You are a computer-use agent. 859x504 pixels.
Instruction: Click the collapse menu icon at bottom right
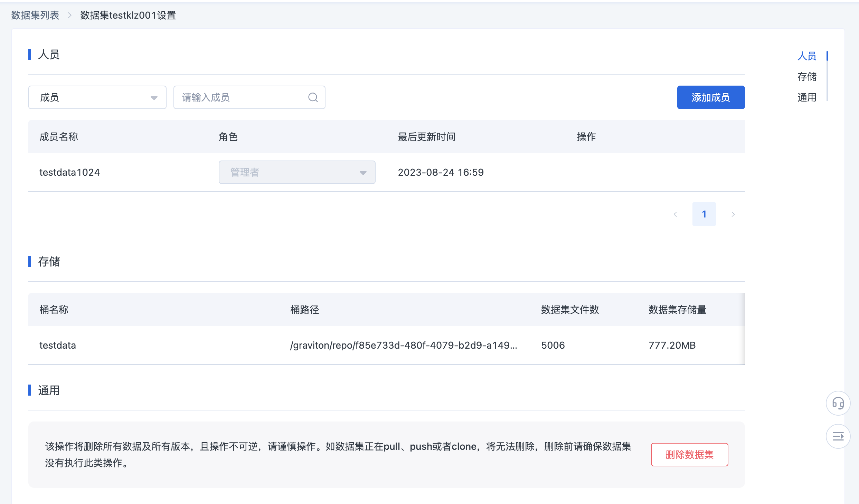click(x=838, y=436)
